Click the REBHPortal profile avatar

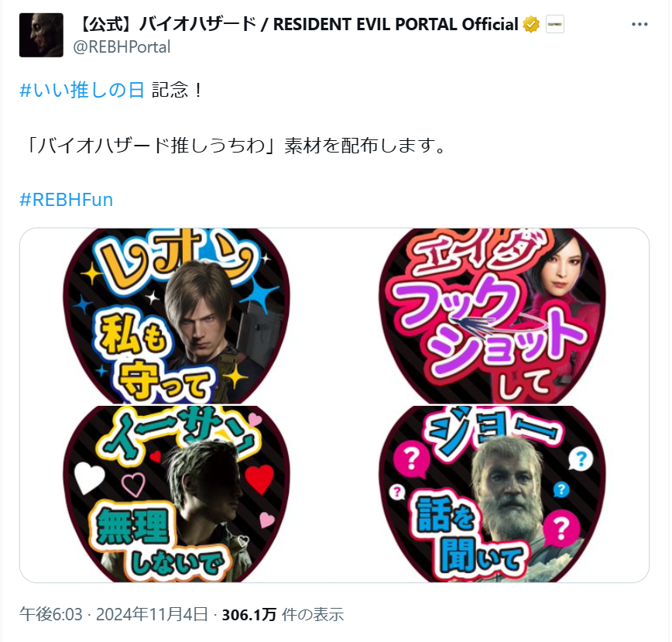[41, 35]
